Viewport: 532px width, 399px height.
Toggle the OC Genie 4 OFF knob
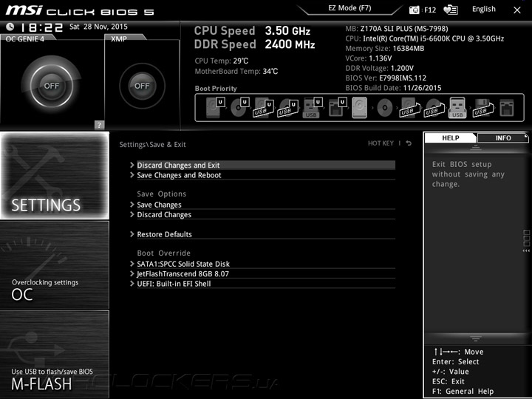coord(52,86)
